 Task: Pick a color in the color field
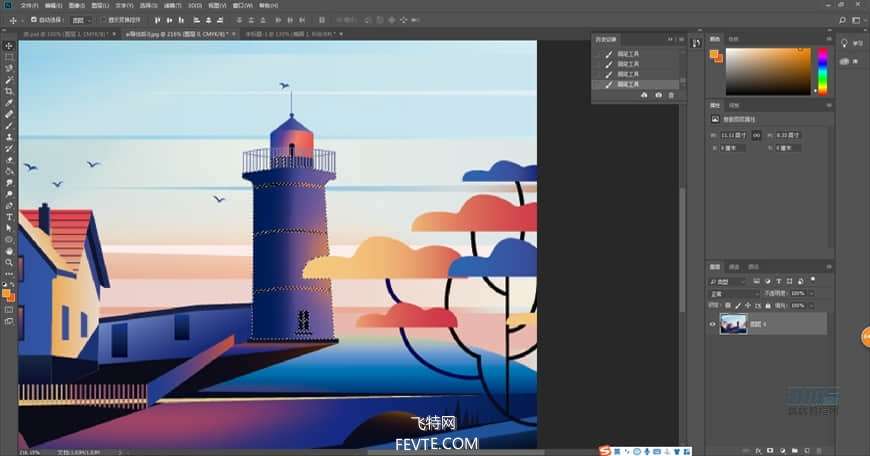[768, 72]
